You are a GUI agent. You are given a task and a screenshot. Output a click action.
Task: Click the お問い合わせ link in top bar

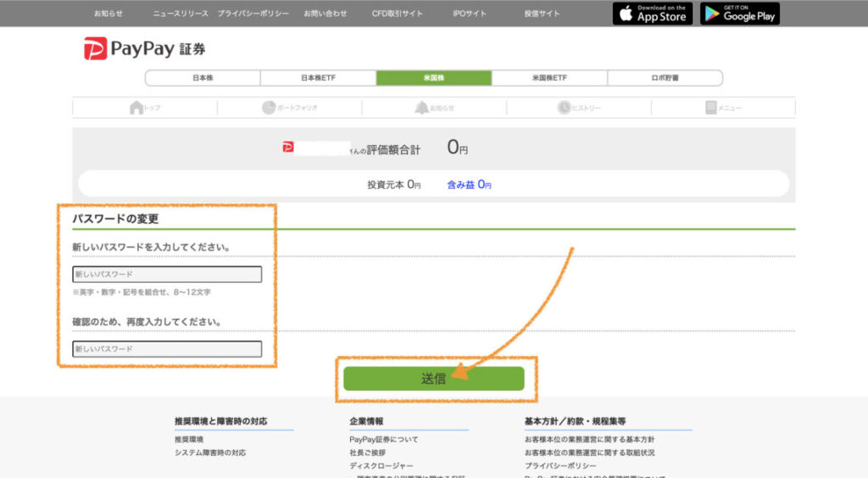(325, 14)
